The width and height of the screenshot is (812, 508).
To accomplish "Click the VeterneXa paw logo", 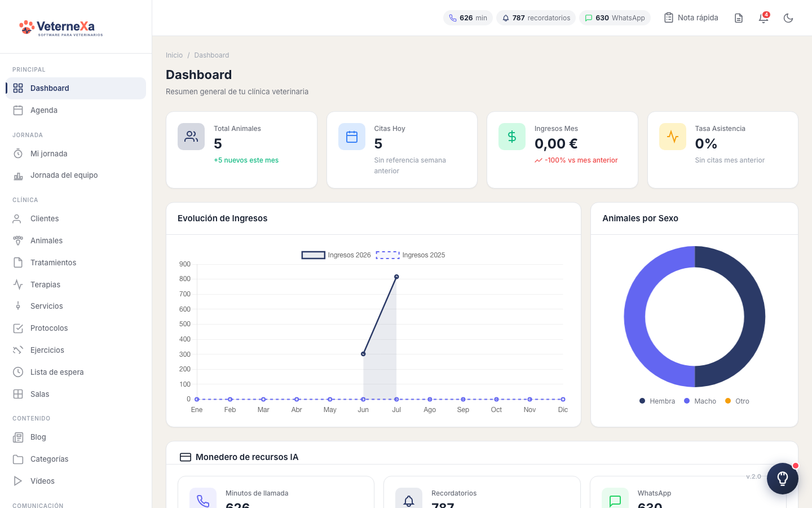I will pyautogui.click(x=61, y=27).
